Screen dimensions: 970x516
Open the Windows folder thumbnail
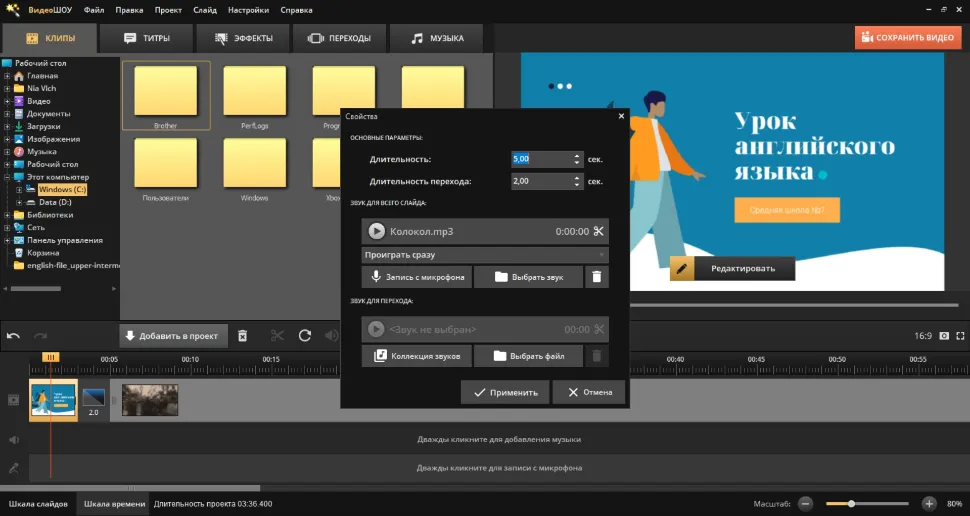point(254,168)
